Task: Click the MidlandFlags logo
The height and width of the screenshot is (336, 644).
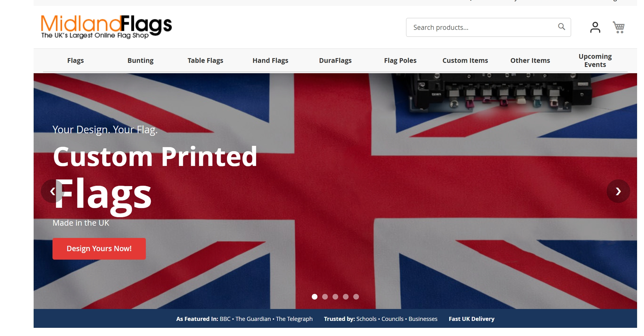Action: (106, 27)
